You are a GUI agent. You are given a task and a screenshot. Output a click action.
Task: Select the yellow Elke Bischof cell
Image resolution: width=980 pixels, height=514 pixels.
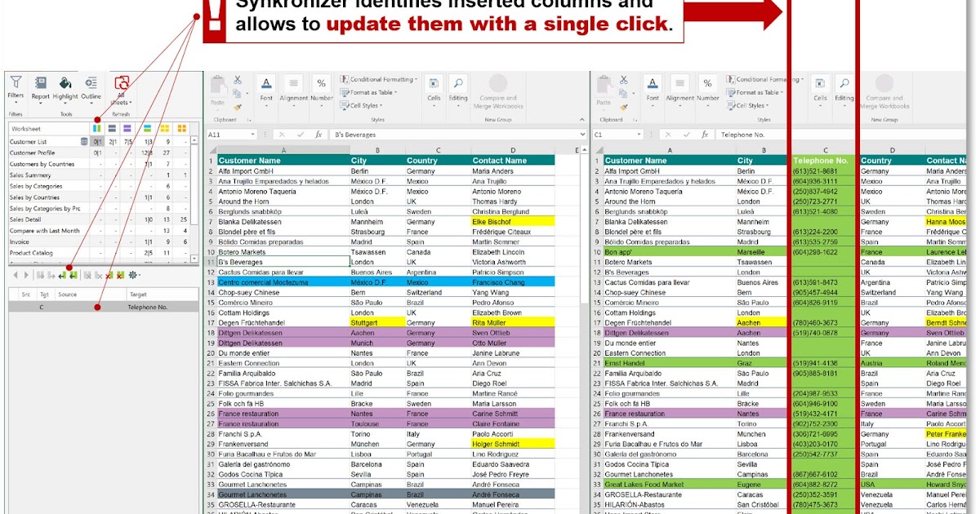point(511,221)
